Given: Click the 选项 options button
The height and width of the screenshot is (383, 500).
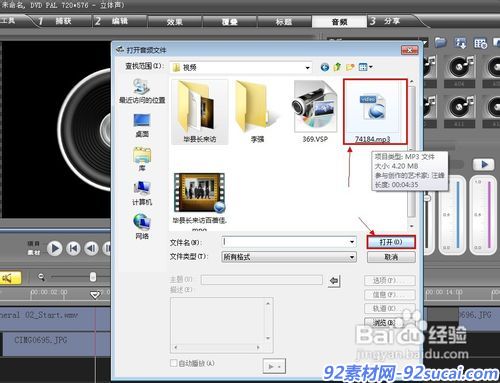Looking at the screenshot, I should 389,281.
